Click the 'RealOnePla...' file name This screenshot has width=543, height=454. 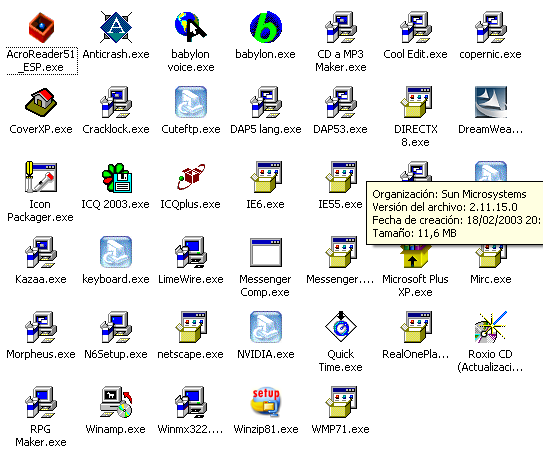tap(416, 354)
